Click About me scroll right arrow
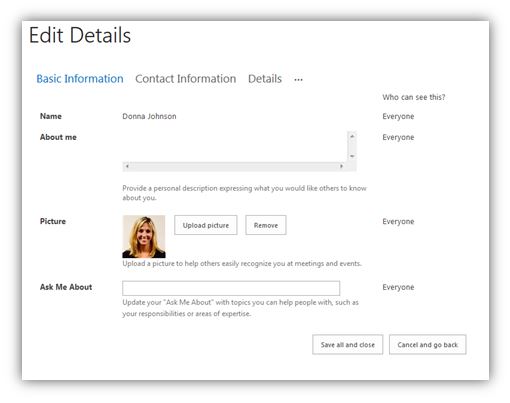 click(341, 166)
